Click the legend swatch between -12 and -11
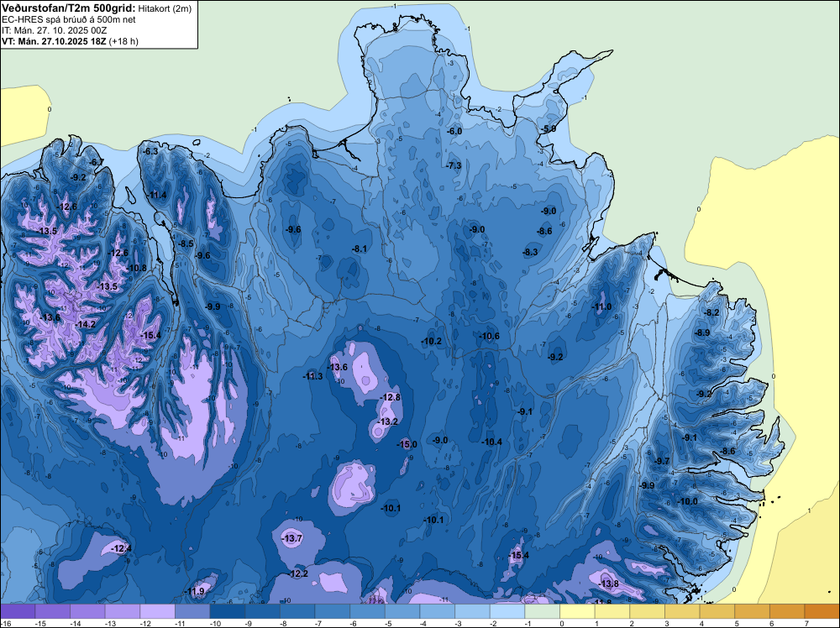Viewport: 840px width, 628px height. coord(158,611)
